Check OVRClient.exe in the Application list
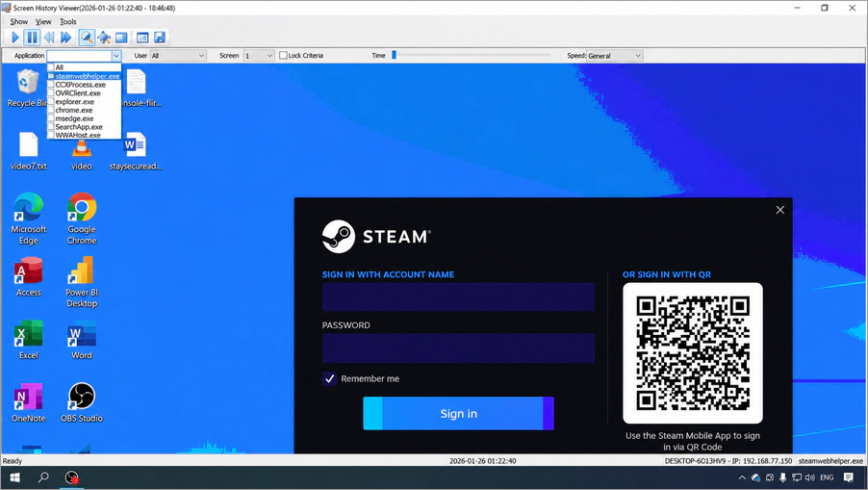 (51, 93)
